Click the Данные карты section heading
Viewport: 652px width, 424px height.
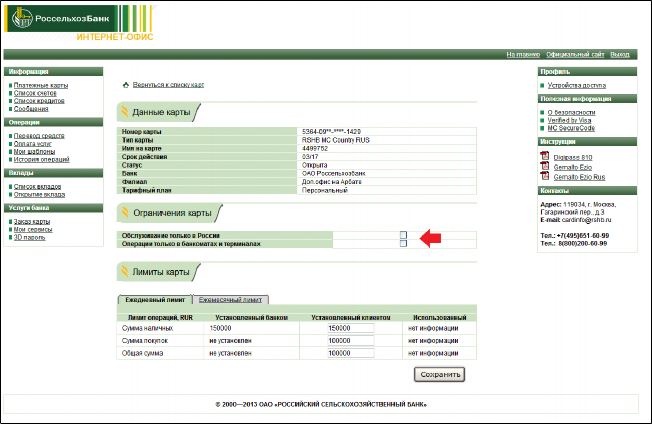(x=161, y=112)
